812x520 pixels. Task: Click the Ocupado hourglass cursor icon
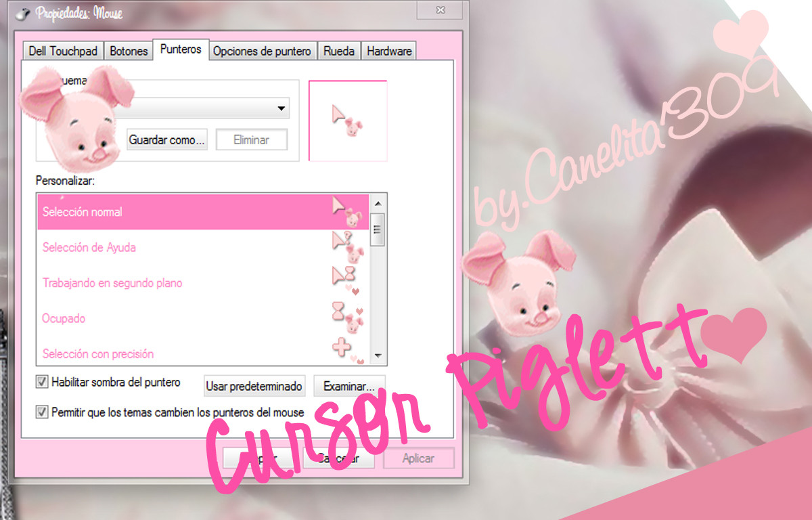pyautogui.click(x=347, y=317)
